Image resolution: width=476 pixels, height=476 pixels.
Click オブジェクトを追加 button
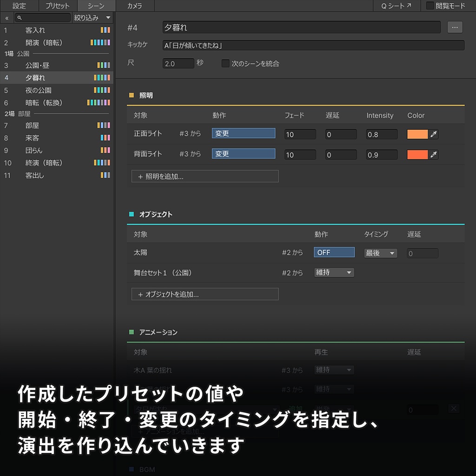(x=205, y=294)
